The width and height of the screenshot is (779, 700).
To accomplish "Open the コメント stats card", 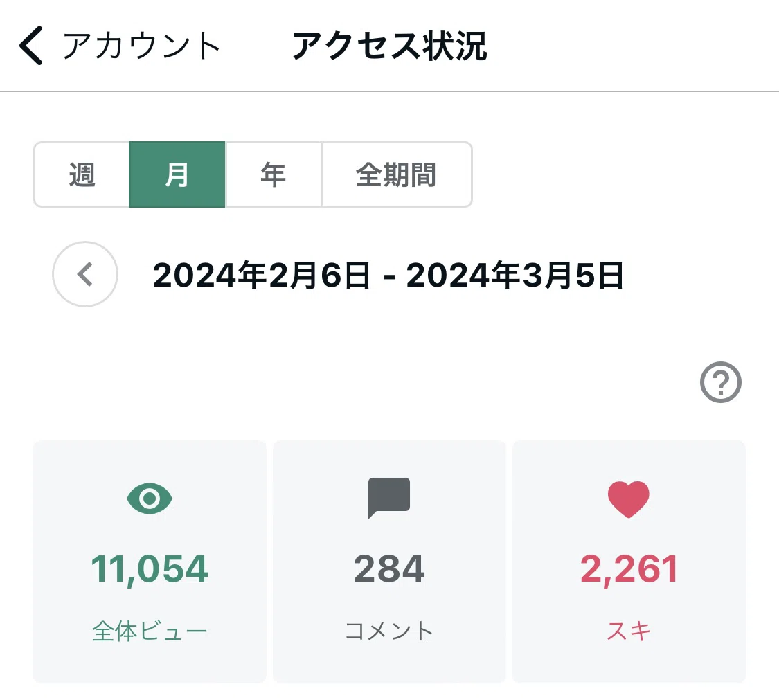I will (389, 562).
